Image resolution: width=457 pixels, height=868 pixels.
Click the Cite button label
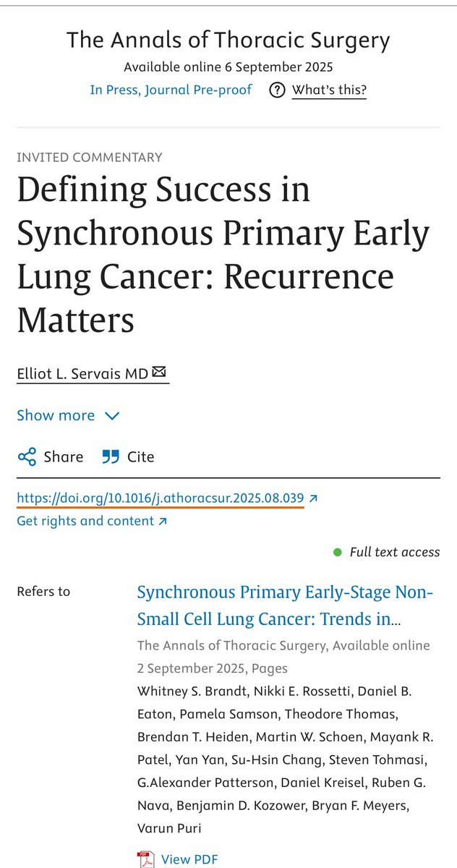pyautogui.click(x=141, y=457)
